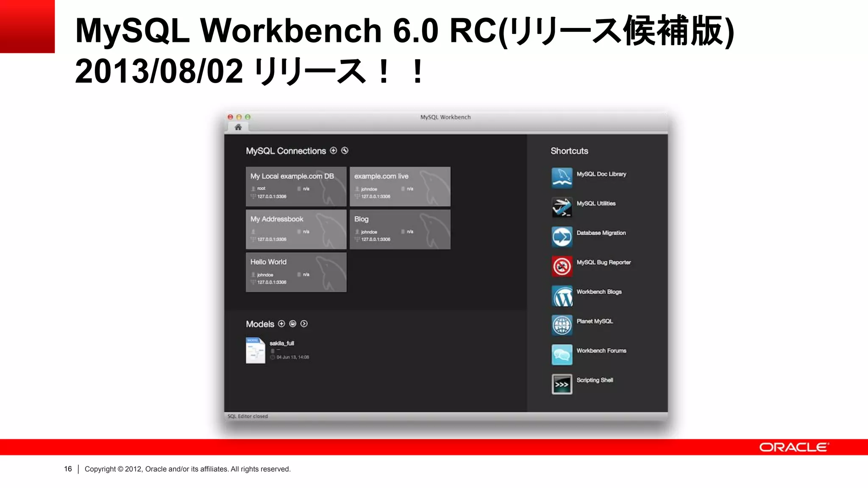The image size is (868, 488).
Task: Open Workbench Forums chat icon
Action: [x=562, y=355]
